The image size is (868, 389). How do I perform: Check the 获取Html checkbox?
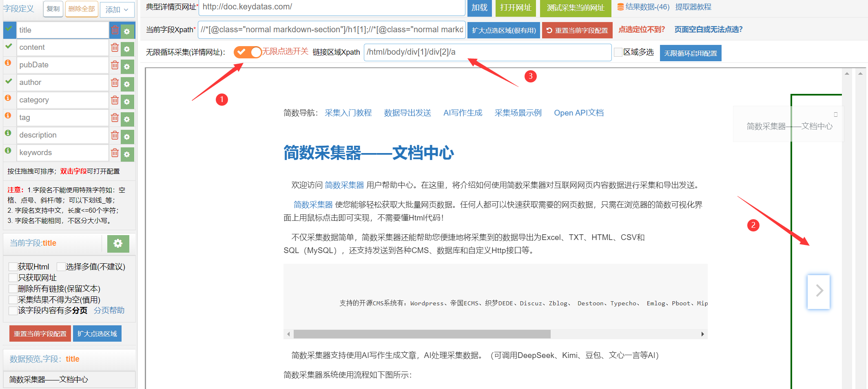[x=13, y=267]
